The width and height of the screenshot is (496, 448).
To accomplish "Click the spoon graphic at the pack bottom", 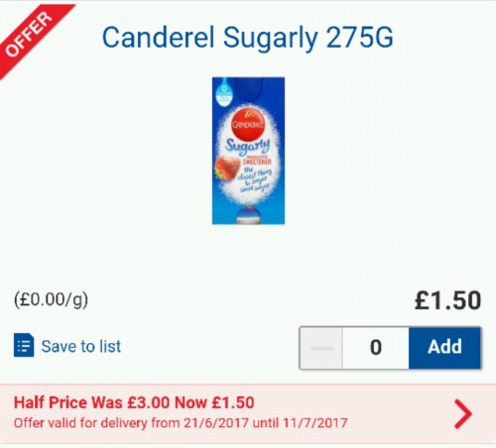I will 249,215.
